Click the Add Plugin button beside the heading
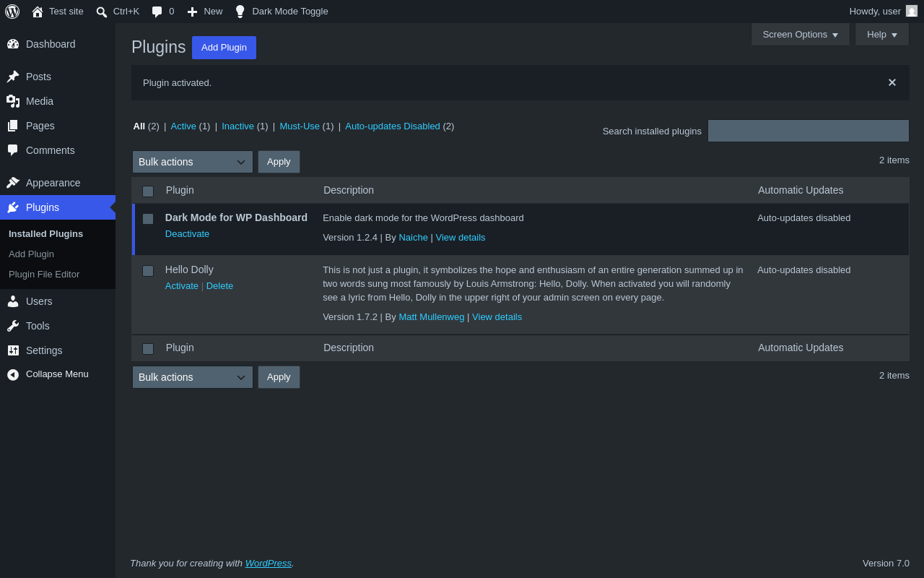 [x=224, y=48]
